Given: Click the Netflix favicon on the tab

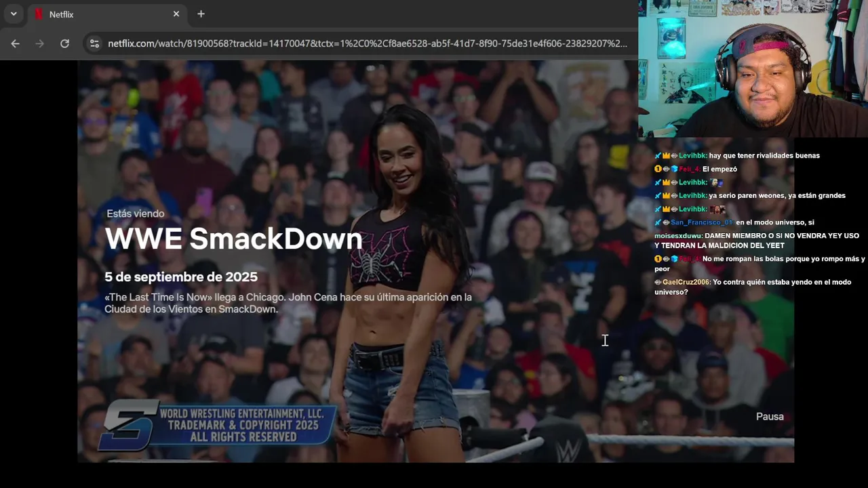Looking at the screenshot, I should (39, 14).
